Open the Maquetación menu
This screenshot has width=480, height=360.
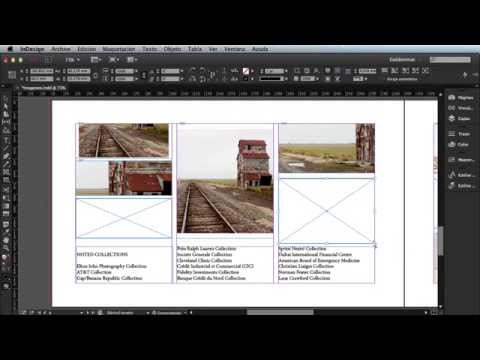point(119,49)
